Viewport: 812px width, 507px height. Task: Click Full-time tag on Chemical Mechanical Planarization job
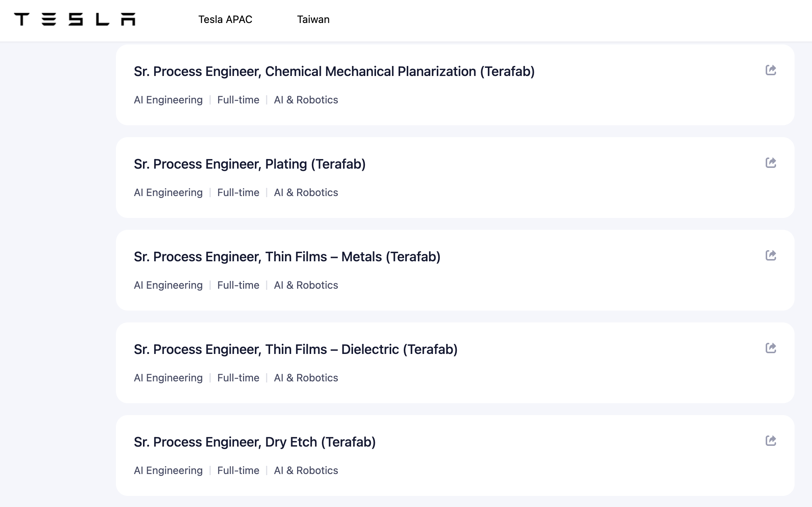pos(238,100)
